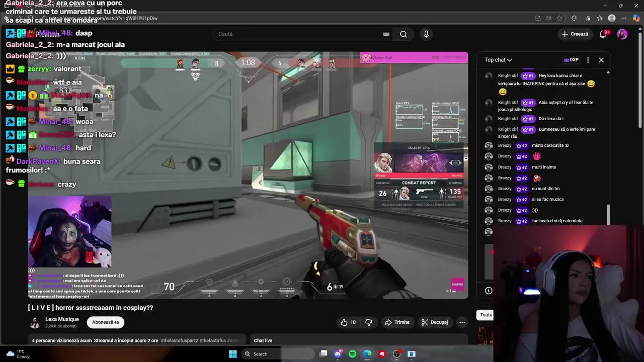Switch to OBS Studio in taskbar
The image size is (644, 362).
click(397, 354)
